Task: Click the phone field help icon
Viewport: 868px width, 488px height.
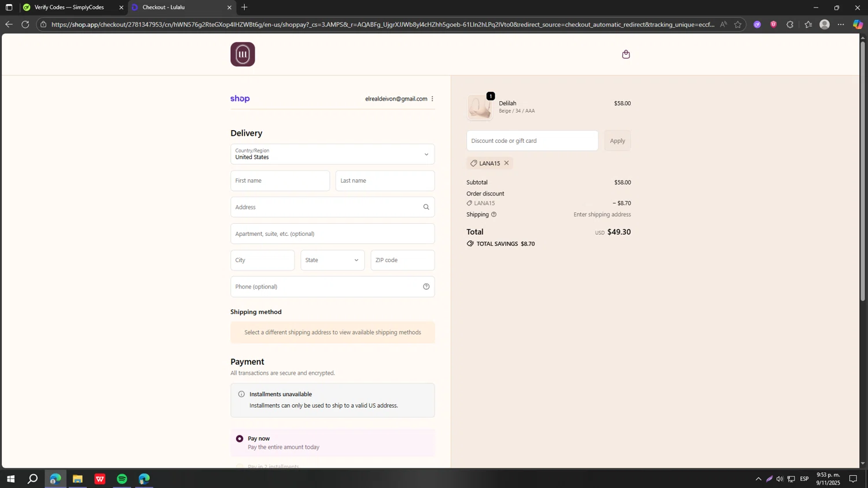Action: [426, 287]
